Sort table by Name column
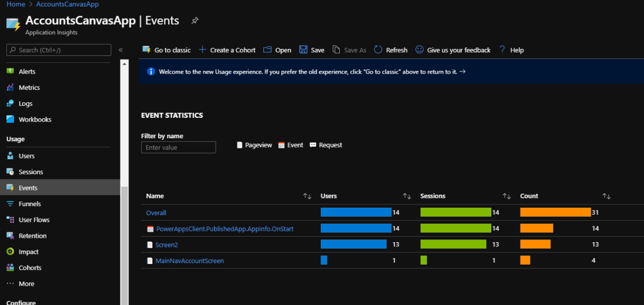This screenshot has width=644, height=305. tap(307, 196)
